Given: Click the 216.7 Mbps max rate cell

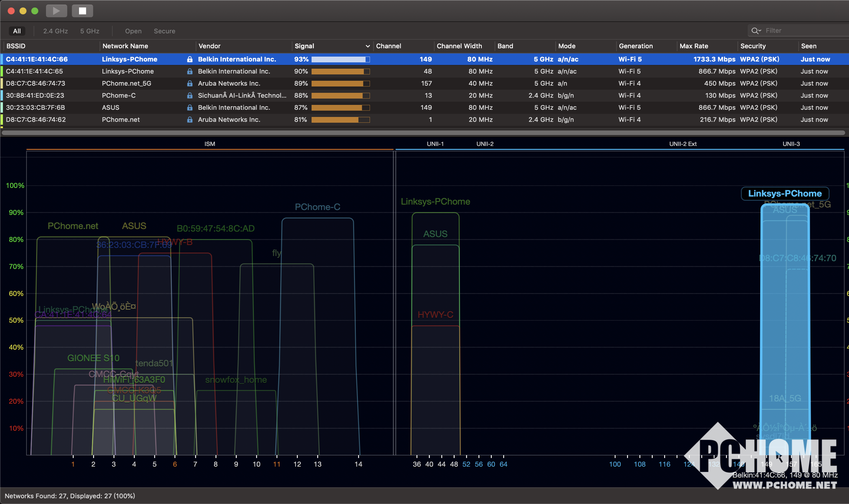Looking at the screenshot, I should pos(718,120).
